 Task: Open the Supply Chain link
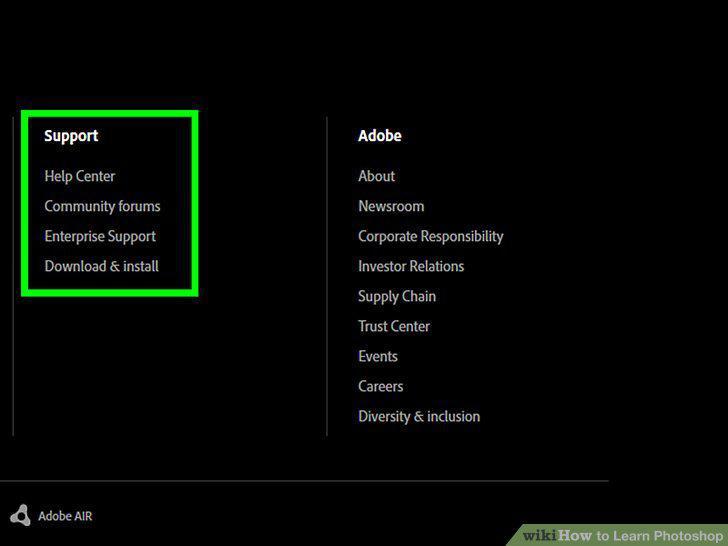[397, 297]
